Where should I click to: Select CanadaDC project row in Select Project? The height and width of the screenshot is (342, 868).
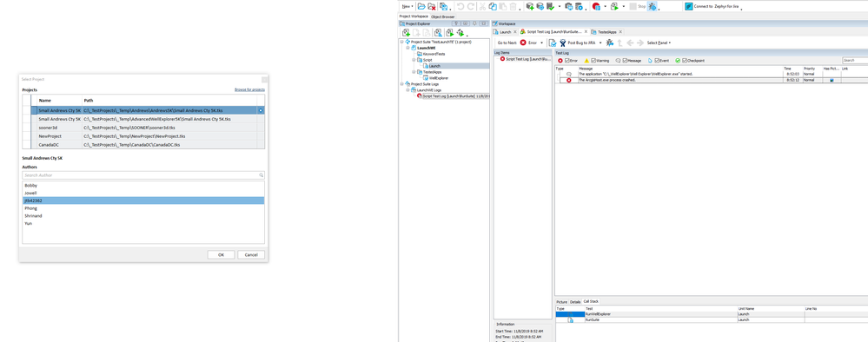tap(143, 145)
